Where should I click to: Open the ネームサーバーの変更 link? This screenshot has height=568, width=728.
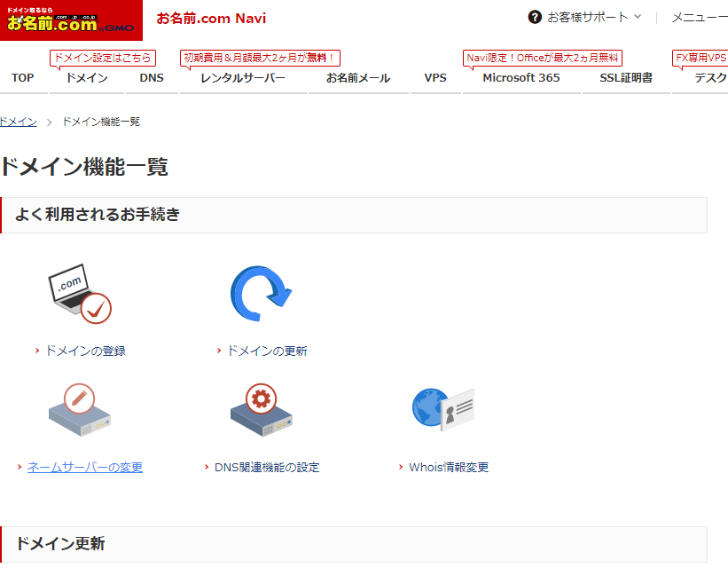click(x=85, y=467)
